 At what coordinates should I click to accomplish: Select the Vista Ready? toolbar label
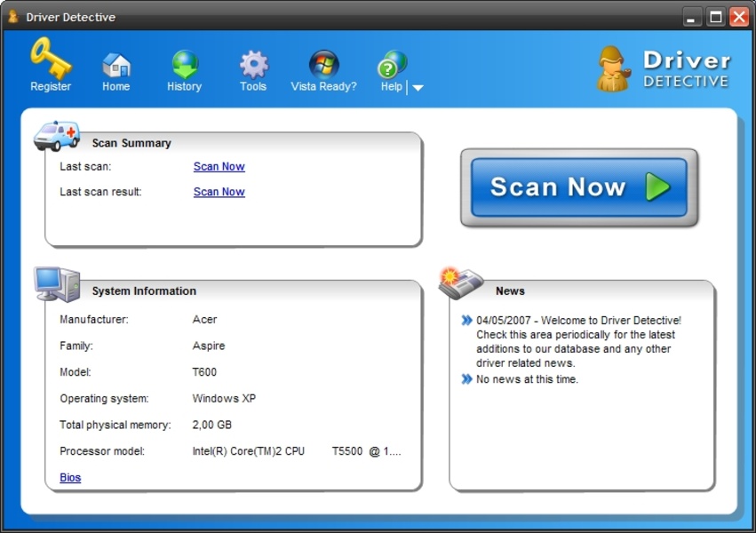click(323, 87)
